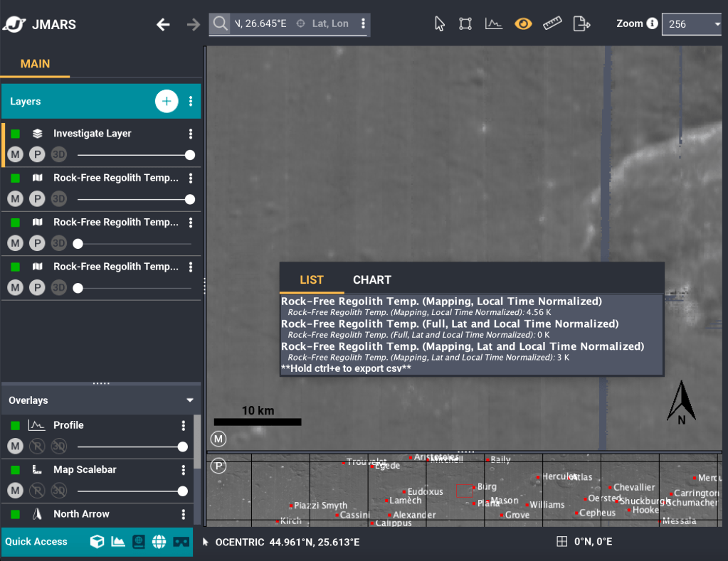Toggle P view for Investigate Layer

pos(37,154)
